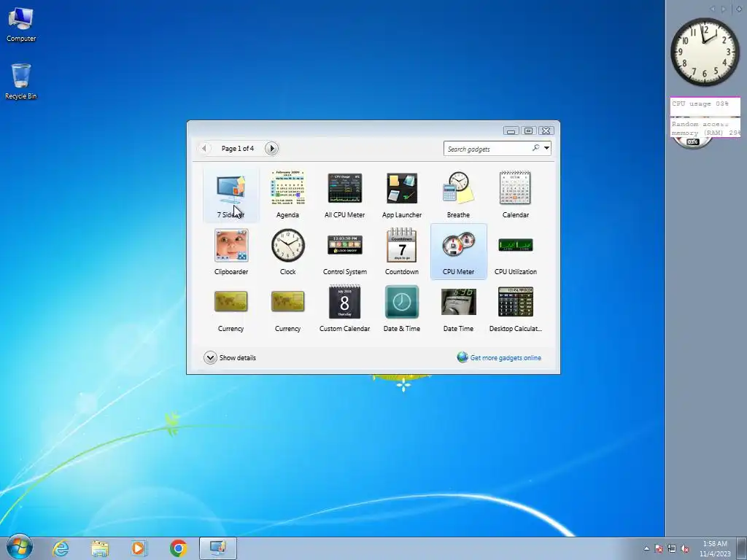Click the sidebar add gadget plus button
The width and height of the screenshot is (747, 560).
(x=740, y=9)
